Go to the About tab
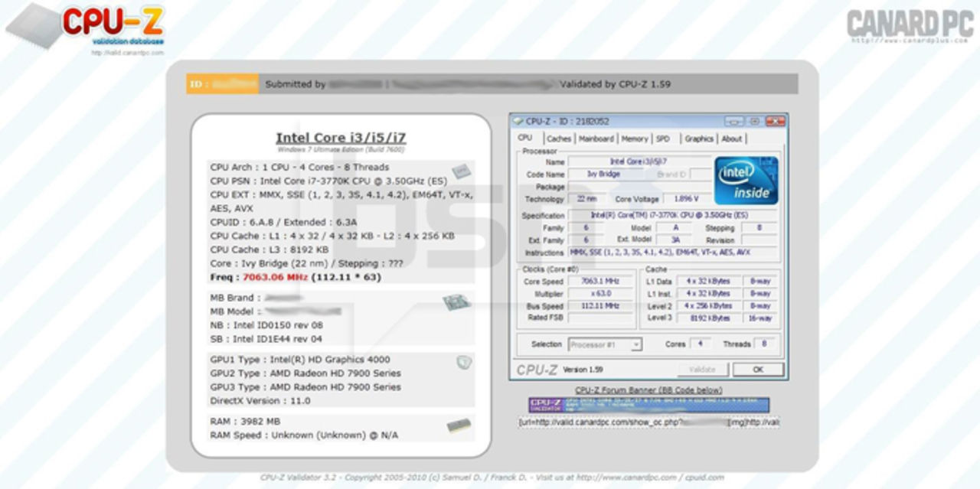980x489 pixels. [x=732, y=139]
